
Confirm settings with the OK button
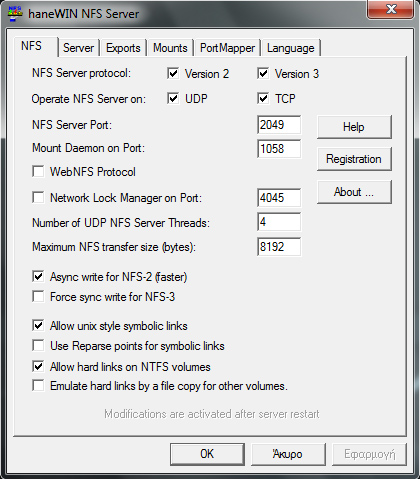pyautogui.click(x=207, y=454)
